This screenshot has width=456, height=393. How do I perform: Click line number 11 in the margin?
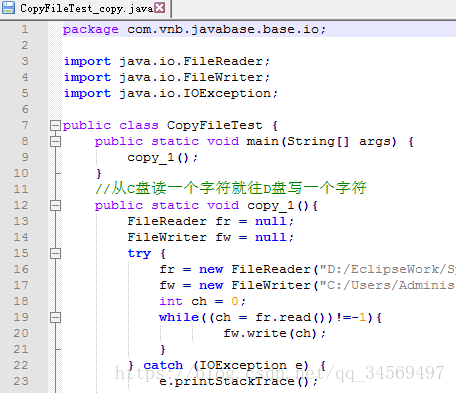pyautogui.click(x=21, y=189)
